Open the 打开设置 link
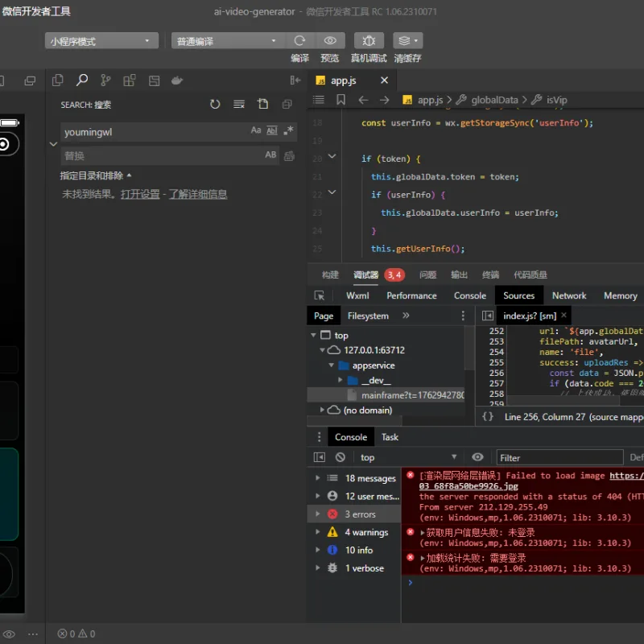This screenshot has width=644, height=644. click(140, 194)
